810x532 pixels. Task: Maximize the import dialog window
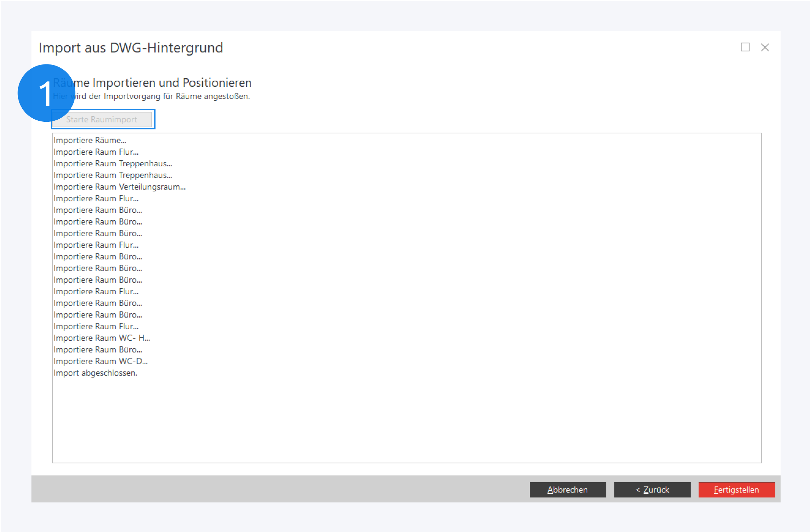(745, 47)
